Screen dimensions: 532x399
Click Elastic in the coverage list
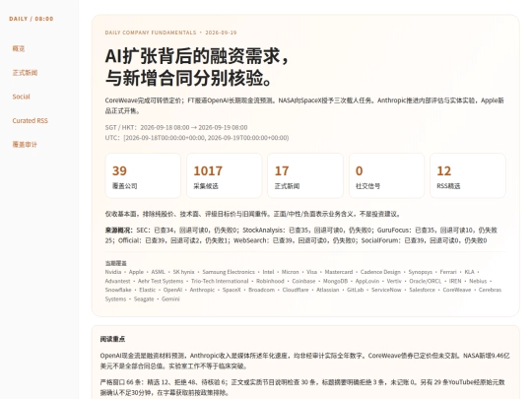tap(147, 290)
